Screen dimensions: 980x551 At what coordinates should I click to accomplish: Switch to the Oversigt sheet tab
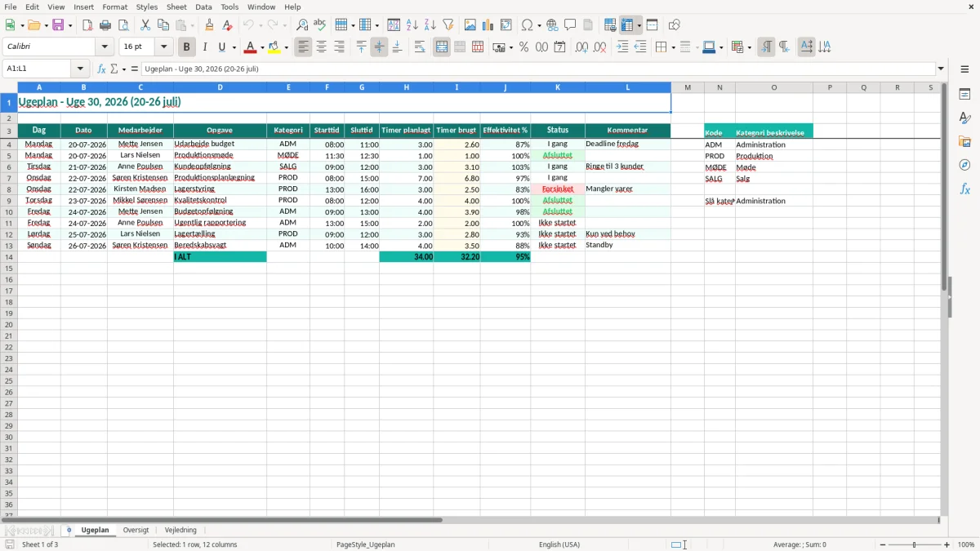[x=136, y=530]
